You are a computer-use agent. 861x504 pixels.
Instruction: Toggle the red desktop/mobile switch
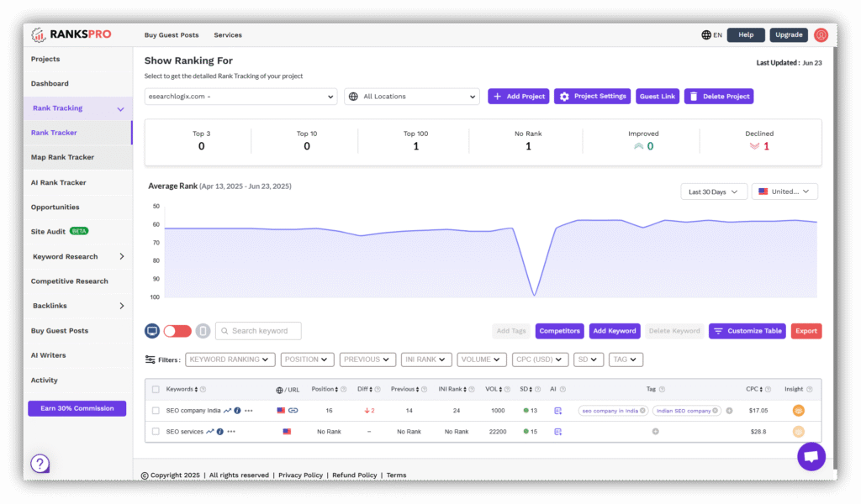click(177, 331)
